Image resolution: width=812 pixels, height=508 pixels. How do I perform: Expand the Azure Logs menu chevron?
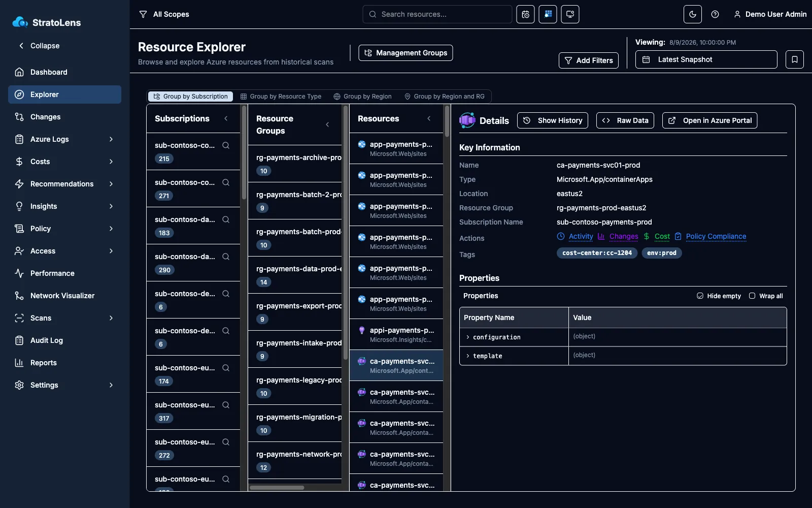coord(111,139)
